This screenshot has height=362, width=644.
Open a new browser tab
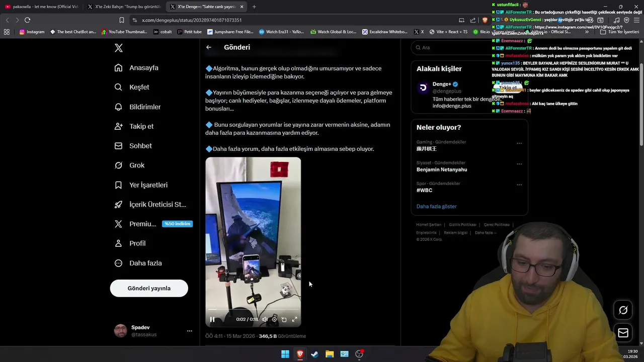click(254, 7)
